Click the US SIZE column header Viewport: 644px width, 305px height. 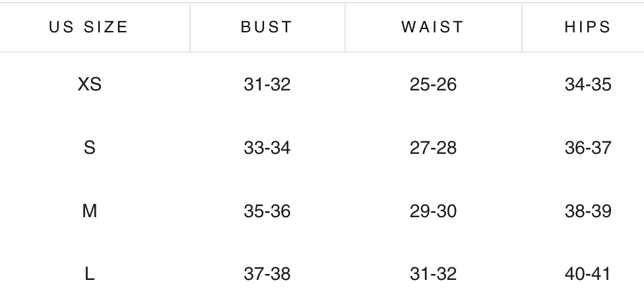pyautogui.click(x=88, y=27)
